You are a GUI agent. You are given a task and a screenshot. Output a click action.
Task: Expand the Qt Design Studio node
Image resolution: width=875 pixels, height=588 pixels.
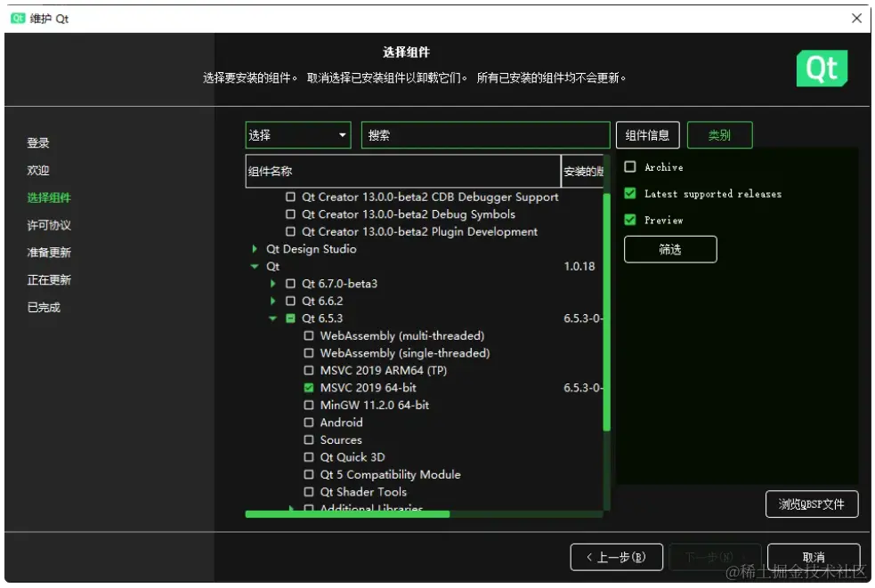point(255,249)
